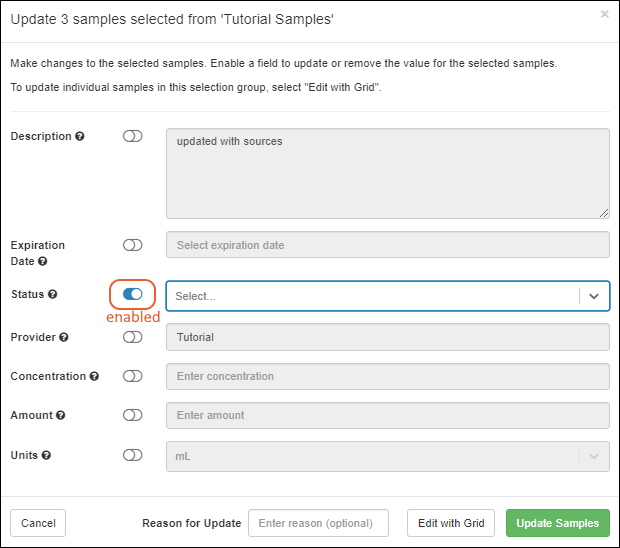Expand the Status dropdown chevron arrow
The height and width of the screenshot is (548, 620).
pyautogui.click(x=594, y=296)
